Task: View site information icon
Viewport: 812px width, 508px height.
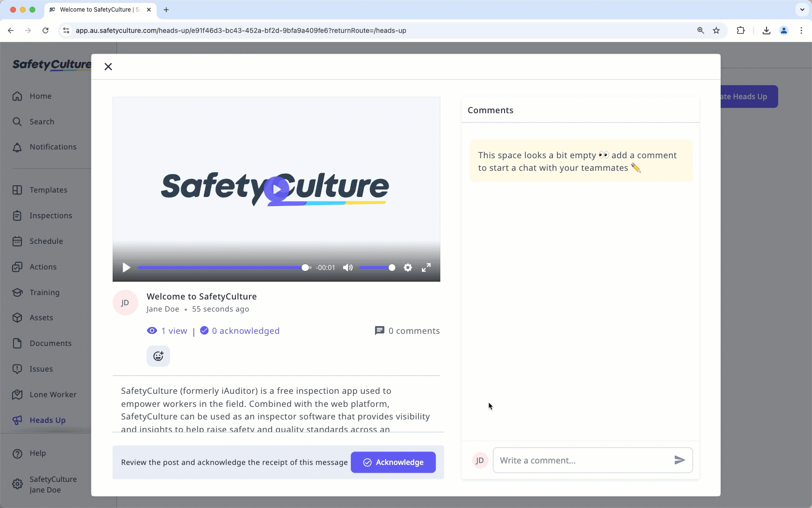Action: (x=66, y=30)
